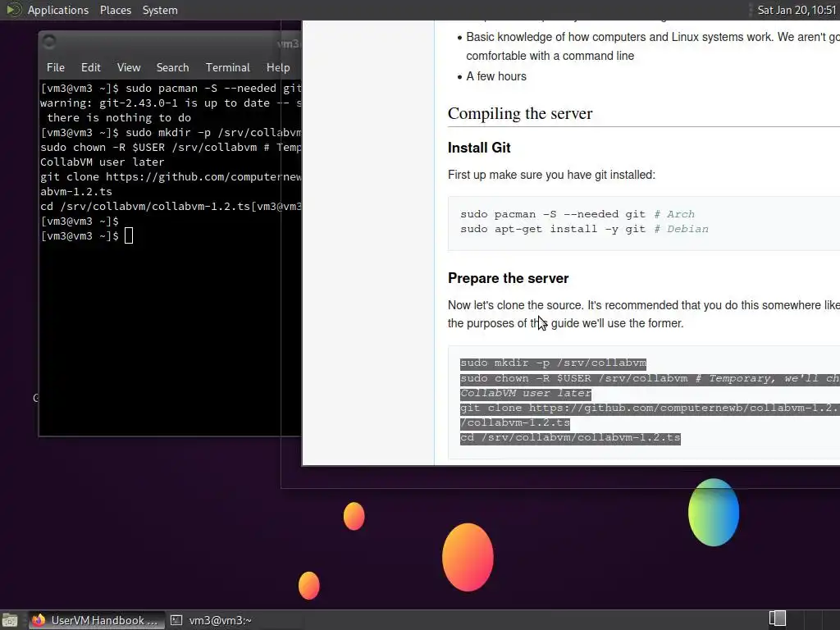Click the show desktop icon in bottom panel
Image resolution: width=840 pixels, height=630 pixels.
tap(10, 620)
